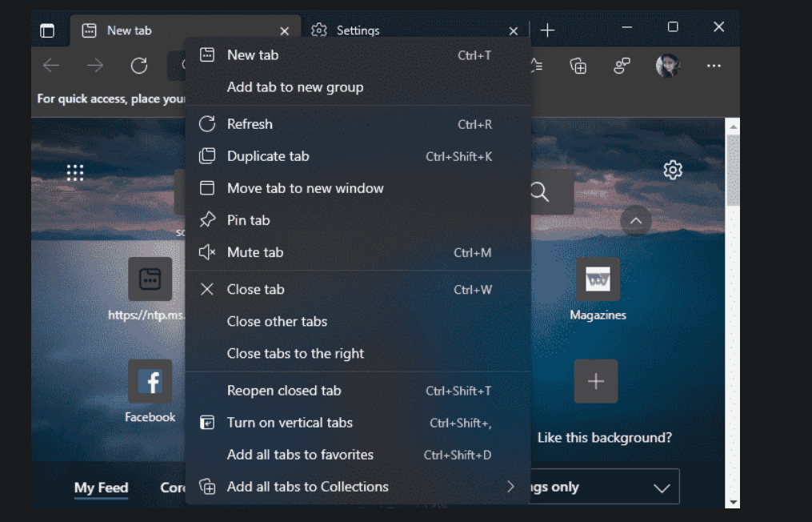Click the browser back arrow
Screen dimensions: 812x522
tap(51, 66)
